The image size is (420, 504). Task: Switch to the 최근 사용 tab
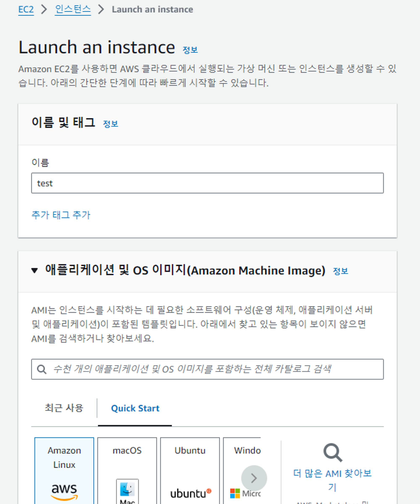coord(64,408)
